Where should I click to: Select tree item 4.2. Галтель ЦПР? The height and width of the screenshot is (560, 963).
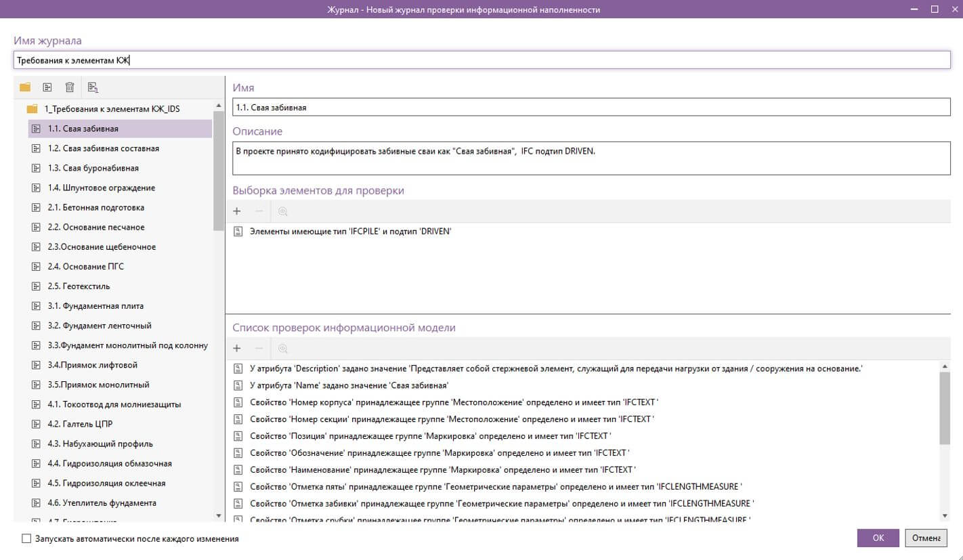(x=120, y=424)
